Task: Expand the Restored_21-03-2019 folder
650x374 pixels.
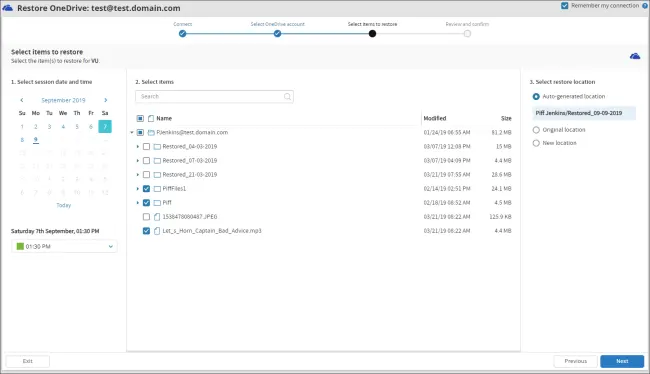Action: click(x=138, y=175)
